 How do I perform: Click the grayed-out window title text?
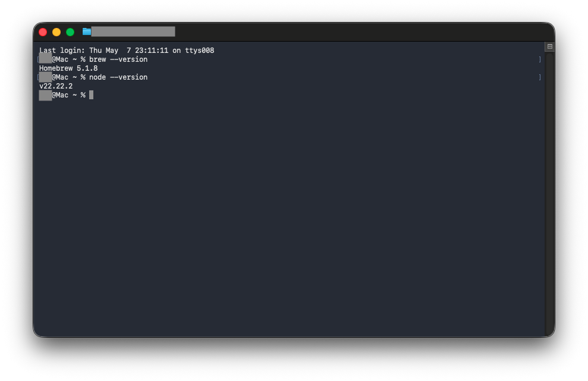pyautogui.click(x=133, y=32)
